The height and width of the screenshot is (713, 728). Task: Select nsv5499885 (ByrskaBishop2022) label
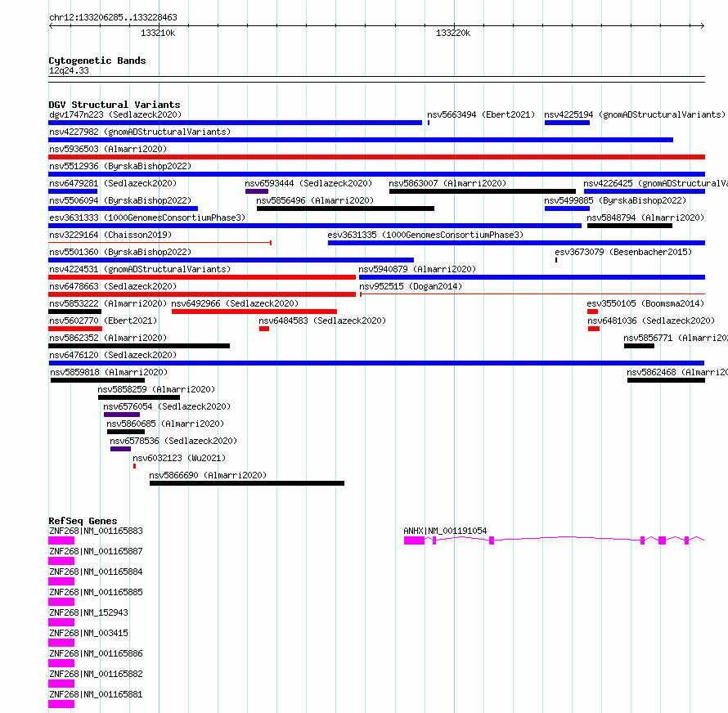pyautogui.click(x=615, y=200)
